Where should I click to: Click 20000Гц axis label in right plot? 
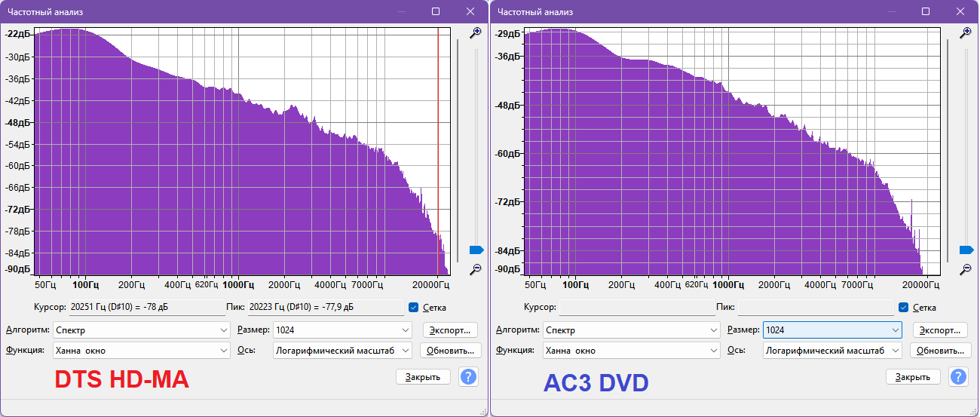tap(922, 285)
